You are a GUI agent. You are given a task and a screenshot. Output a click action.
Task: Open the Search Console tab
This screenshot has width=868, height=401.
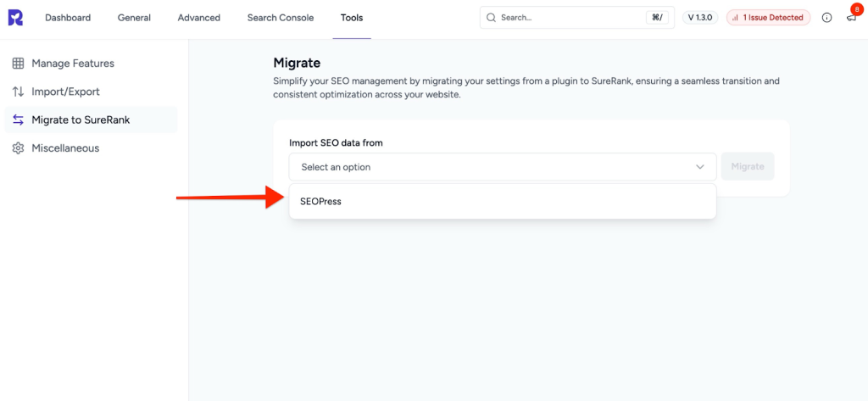[281, 18]
